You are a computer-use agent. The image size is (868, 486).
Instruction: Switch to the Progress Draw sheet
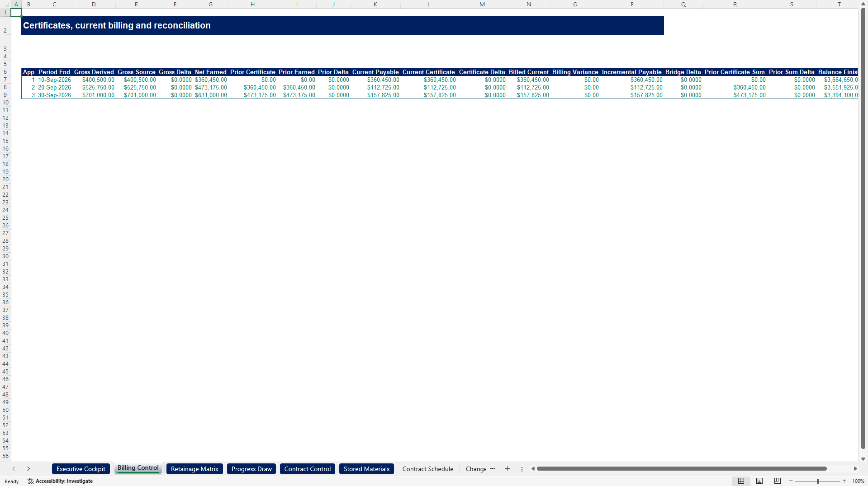(251, 469)
